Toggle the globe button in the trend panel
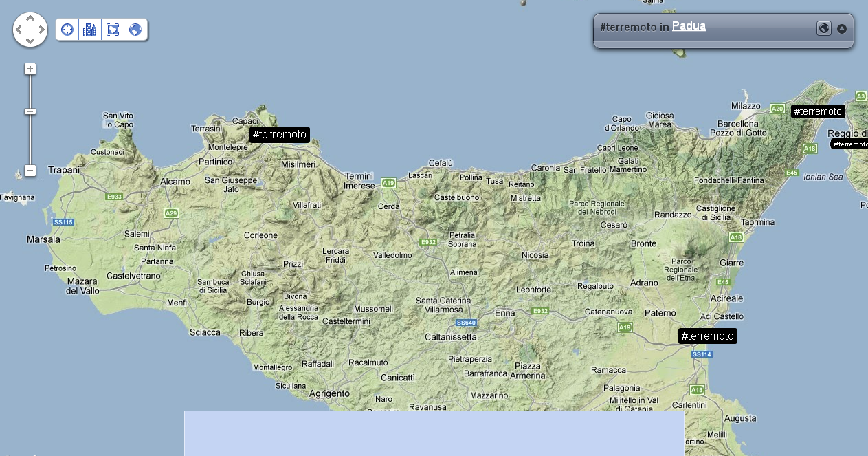Image resolution: width=868 pixels, height=456 pixels. click(x=823, y=28)
